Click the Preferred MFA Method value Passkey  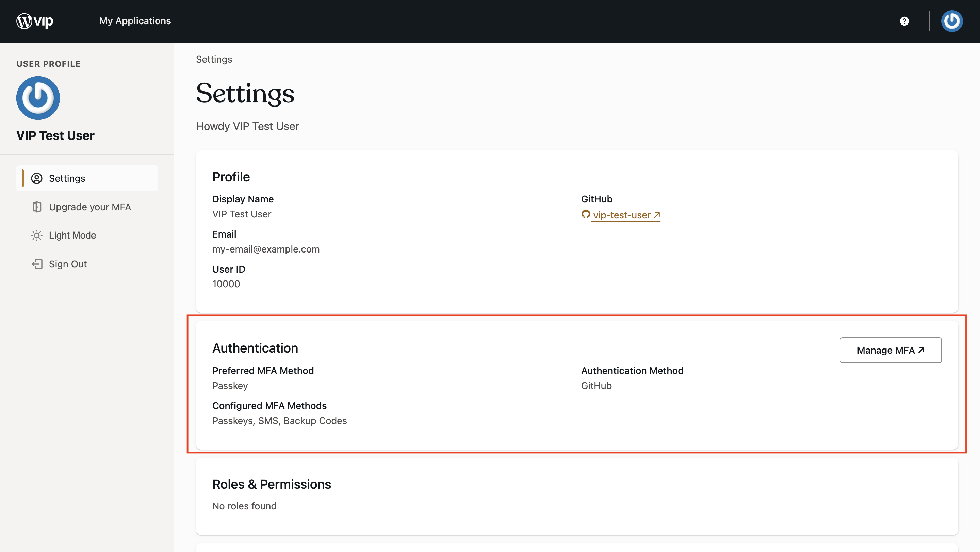pyautogui.click(x=230, y=386)
